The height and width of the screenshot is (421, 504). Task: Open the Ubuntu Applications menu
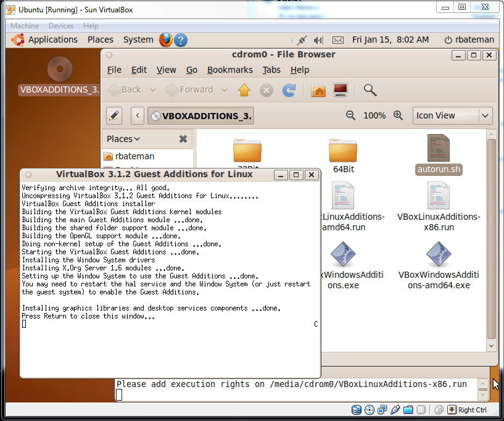(x=44, y=40)
